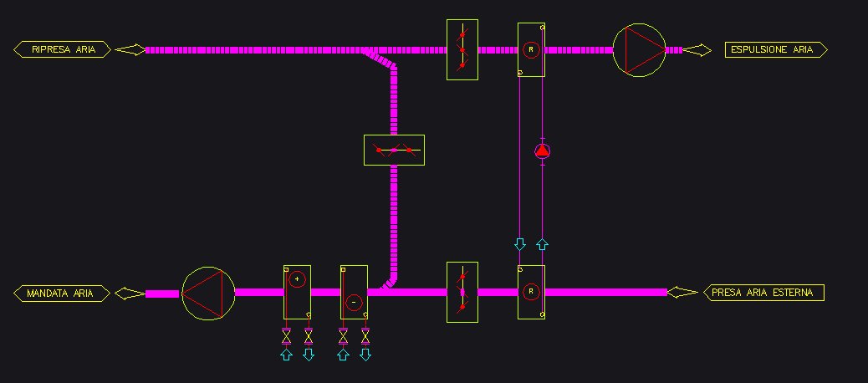Select the supply fan symbol near MANDATA ARIA
868x383 pixels.
point(209,293)
